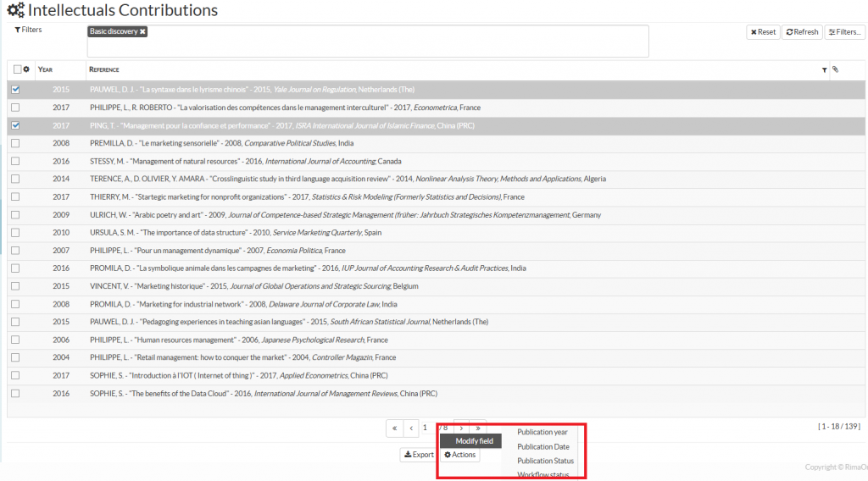The height and width of the screenshot is (481, 868).
Task: Click the Refresh button
Action: point(802,32)
